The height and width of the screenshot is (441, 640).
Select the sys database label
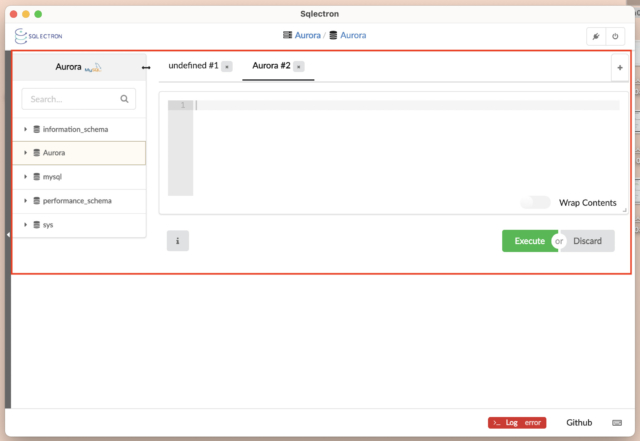pos(48,225)
